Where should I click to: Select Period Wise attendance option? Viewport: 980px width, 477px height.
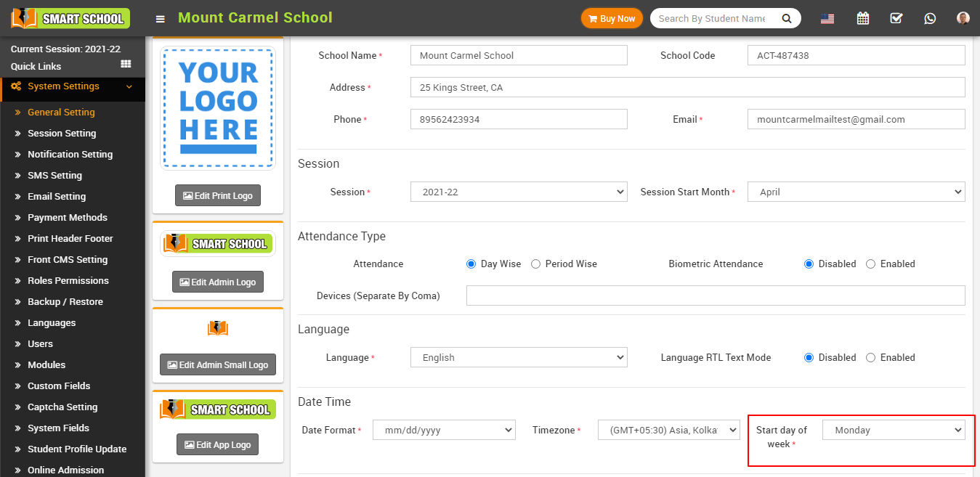pos(535,264)
